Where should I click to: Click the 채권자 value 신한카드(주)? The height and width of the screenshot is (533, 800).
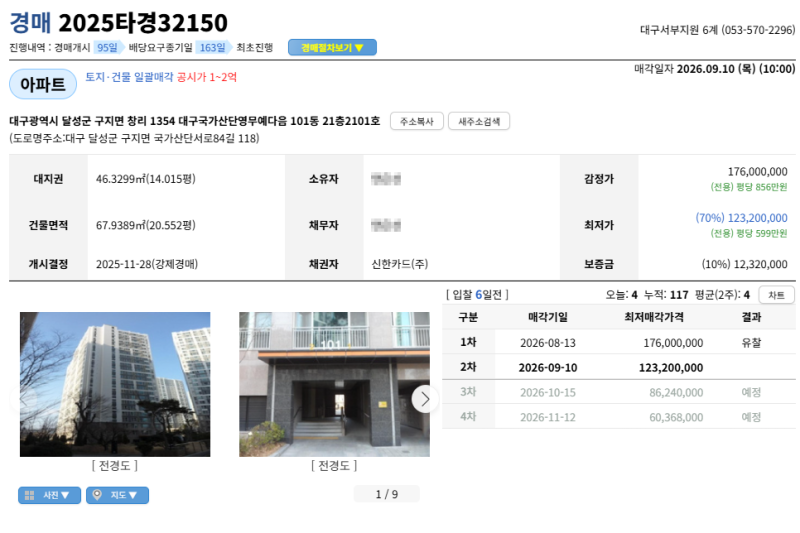coord(399,264)
